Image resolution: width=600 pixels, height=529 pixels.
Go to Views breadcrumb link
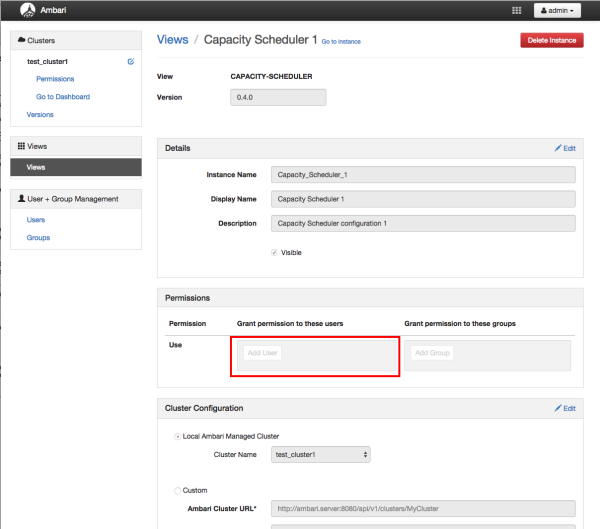pos(173,39)
